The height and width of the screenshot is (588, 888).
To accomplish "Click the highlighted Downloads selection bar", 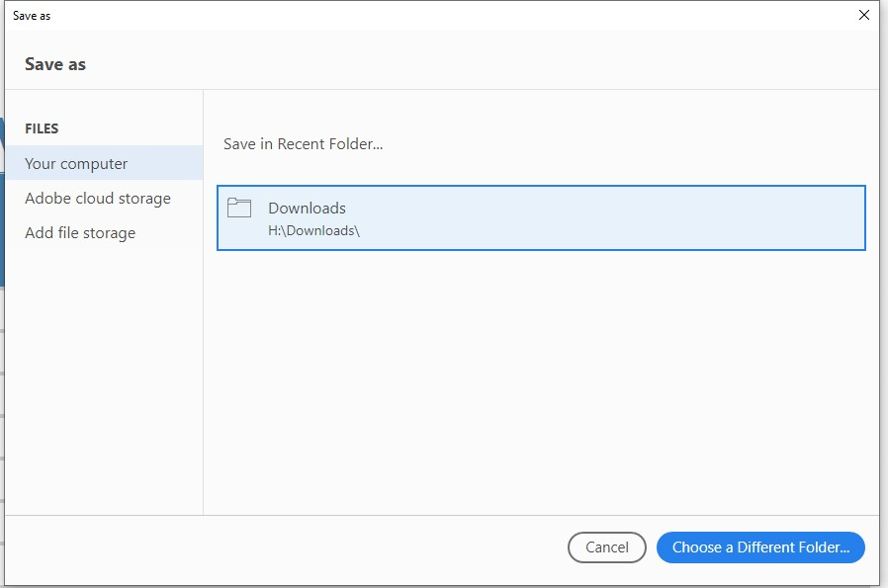I will [x=540, y=217].
